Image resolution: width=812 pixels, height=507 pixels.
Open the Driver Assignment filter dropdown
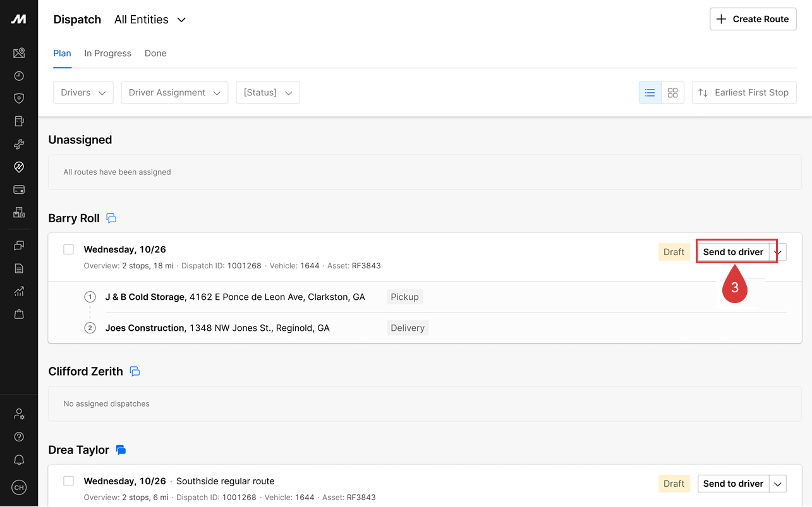coord(174,93)
